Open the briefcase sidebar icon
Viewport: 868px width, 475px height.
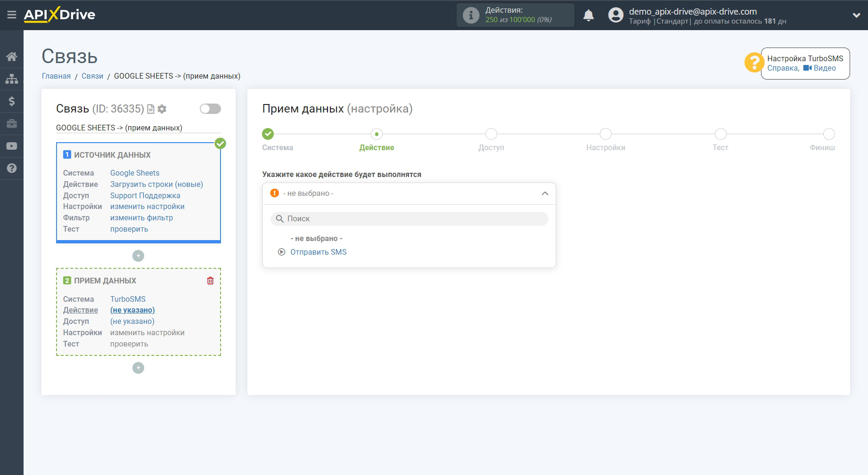(12, 123)
